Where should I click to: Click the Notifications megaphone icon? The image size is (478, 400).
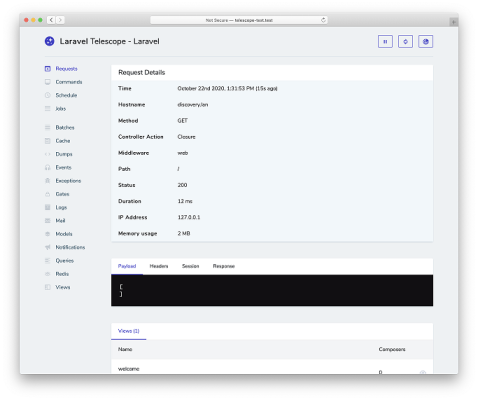(48, 247)
